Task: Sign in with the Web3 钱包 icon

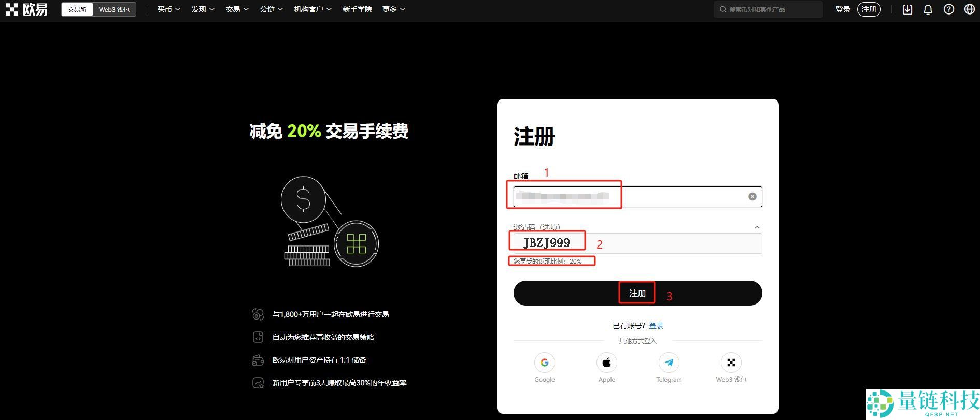Action: pos(731,363)
